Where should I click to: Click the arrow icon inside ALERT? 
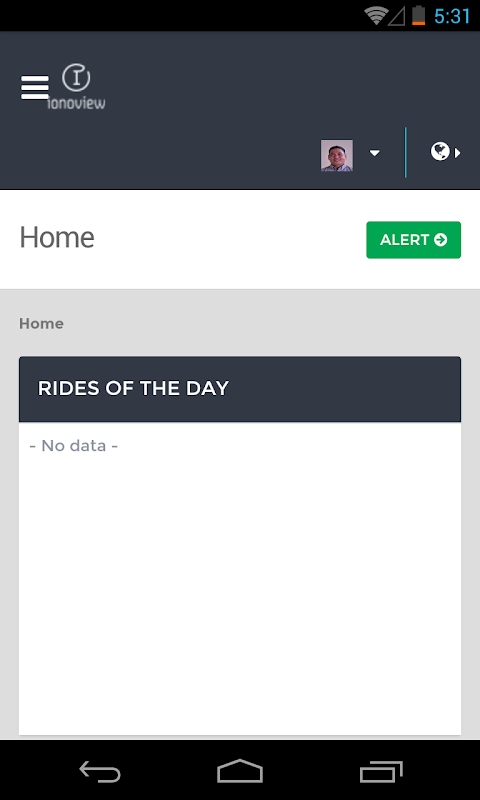coord(441,240)
